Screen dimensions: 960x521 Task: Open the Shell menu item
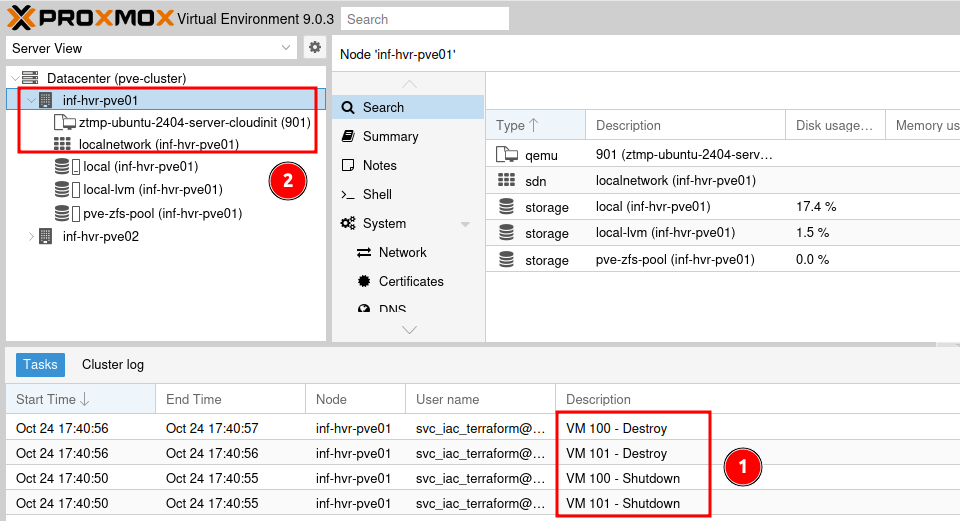tap(377, 194)
